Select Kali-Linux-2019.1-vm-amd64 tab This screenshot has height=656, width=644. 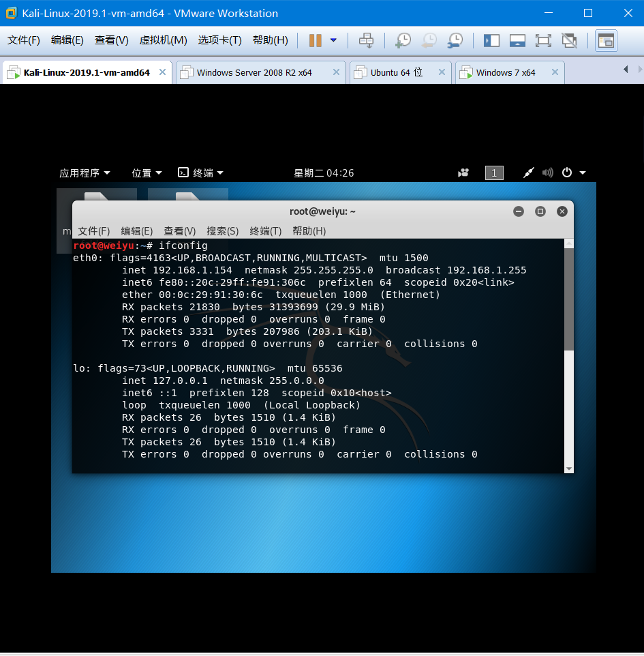87,73
